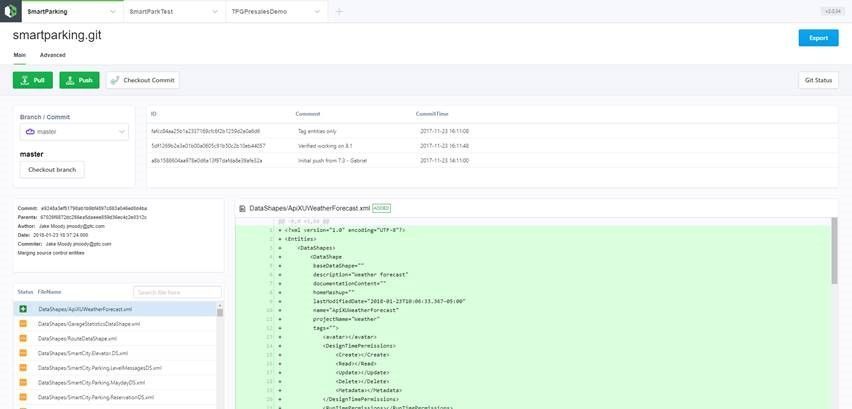Click the modified icon for ReservationDS.xml
Image resolution: width=852 pixels, height=409 pixels.
(23, 397)
